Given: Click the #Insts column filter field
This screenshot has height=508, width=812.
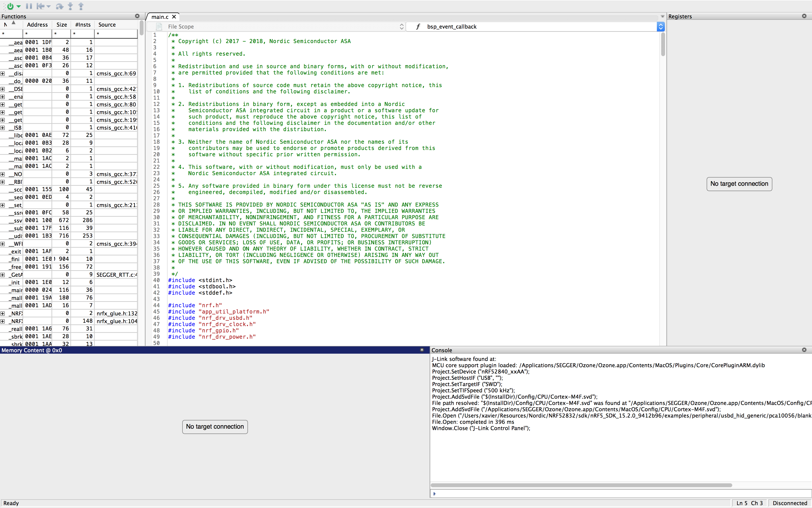Looking at the screenshot, I should point(83,34).
